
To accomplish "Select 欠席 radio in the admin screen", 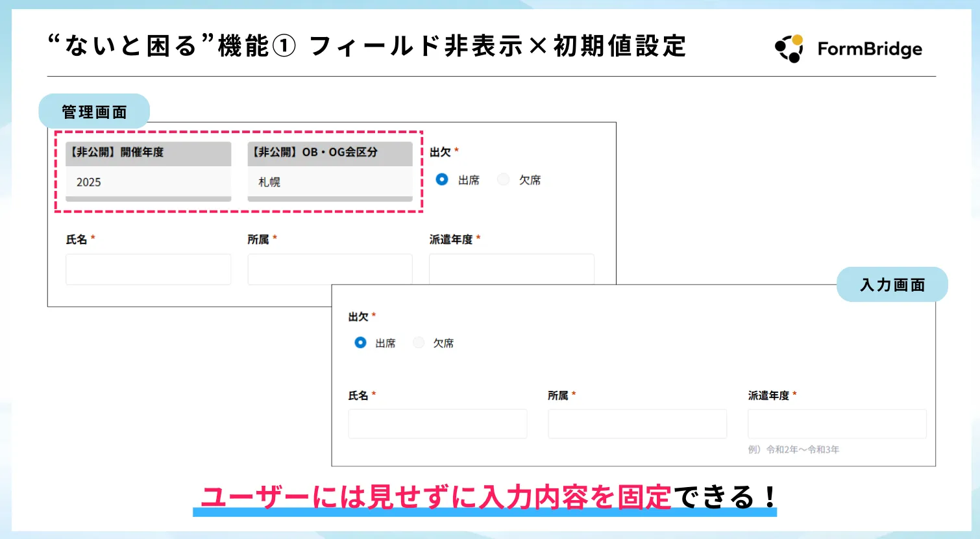I will (503, 179).
